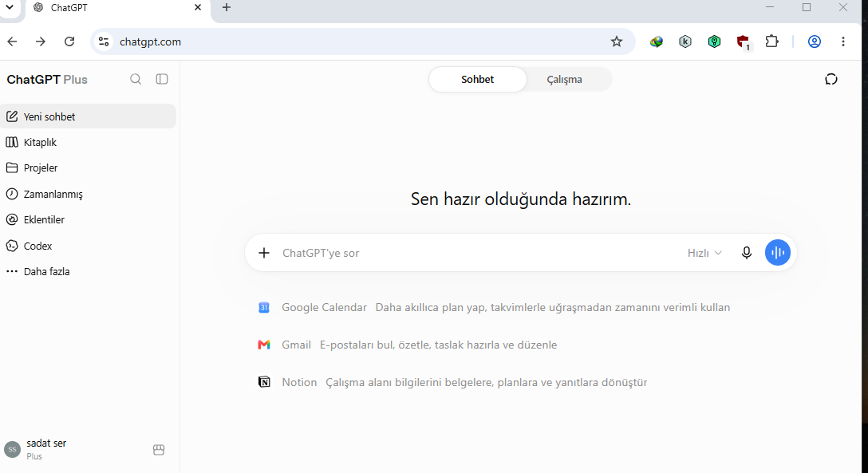Reload the page with refresh icon

pos(69,41)
